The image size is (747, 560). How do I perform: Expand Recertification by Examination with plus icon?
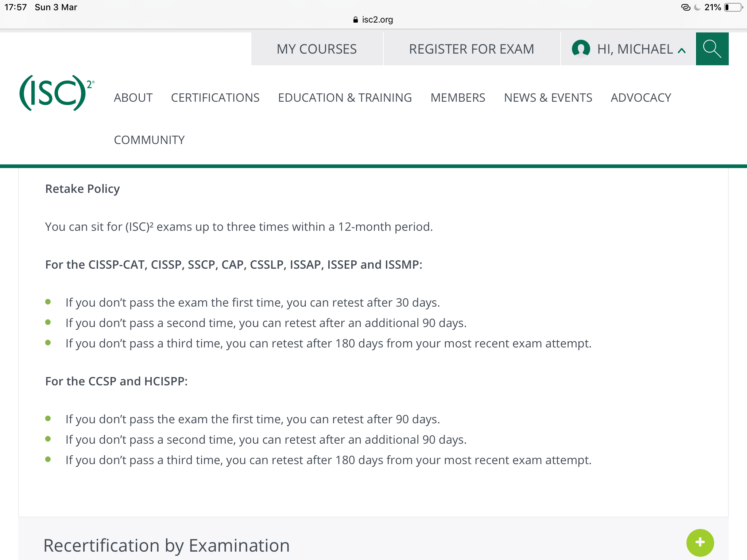(x=700, y=542)
